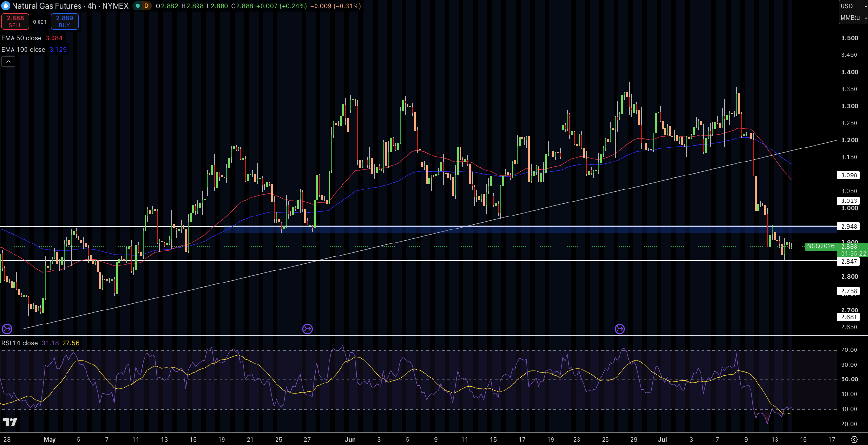Click the May label on time axis
Viewport: 868px width, 445px height.
[x=50, y=439]
